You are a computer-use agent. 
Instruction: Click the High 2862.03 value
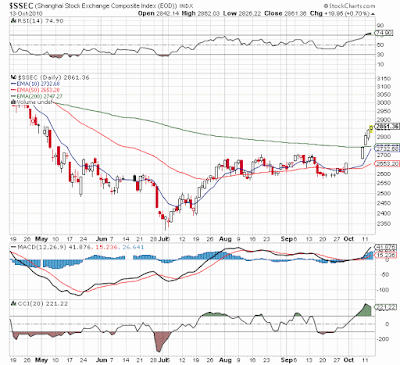(x=201, y=13)
